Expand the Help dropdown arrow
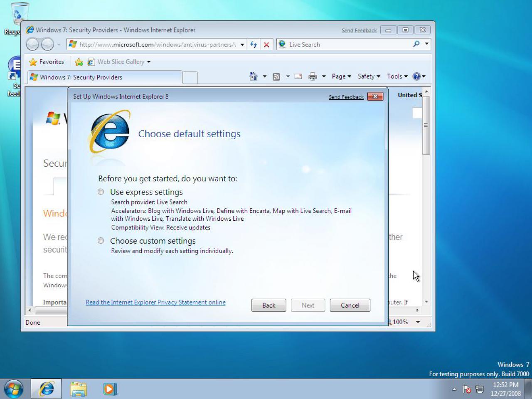The height and width of the screenshot is (399, 532). (x=424, y=76)
